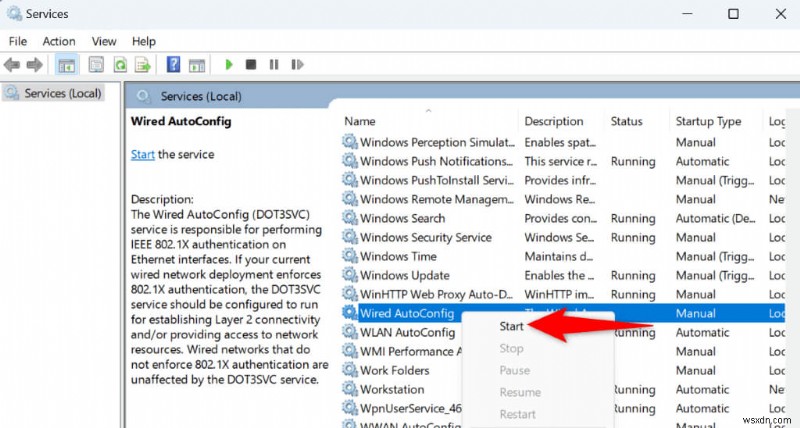Image resolution: width=800 pixels, height=428 pixels.
Task: Select the Windows Search service name
Action: pos(403,218)
